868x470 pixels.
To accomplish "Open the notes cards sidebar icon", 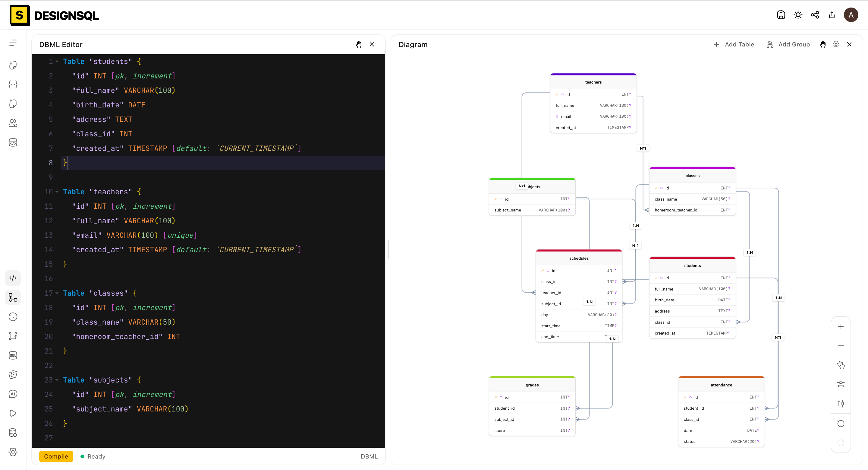I will (x=13, y=375).
